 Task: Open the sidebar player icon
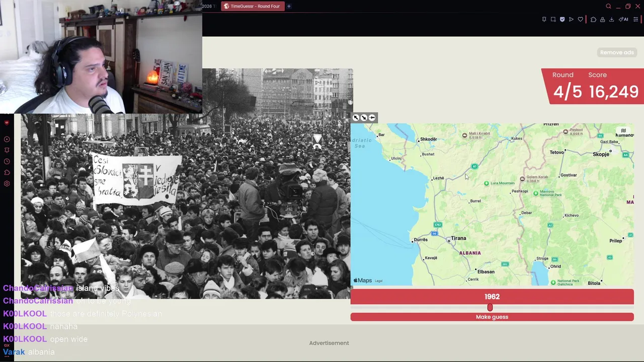pyautogui.click(x=7, y=139)
